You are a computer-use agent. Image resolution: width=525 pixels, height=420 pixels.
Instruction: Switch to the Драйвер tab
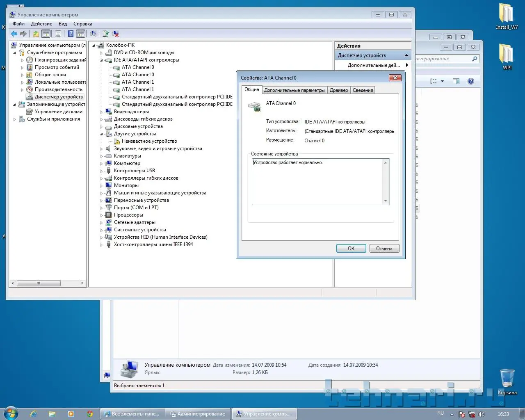[339, 90]
